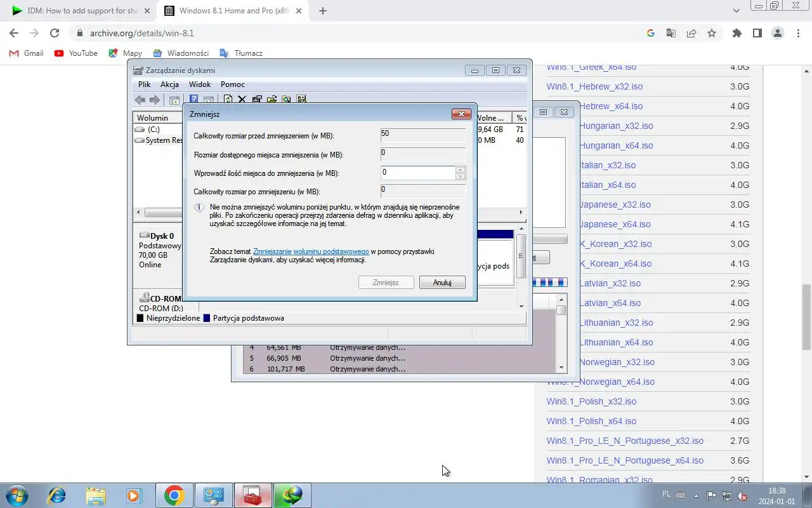Open the YouTube bookmark
This screenshot has width=812, height=508.
coord(76,53)
